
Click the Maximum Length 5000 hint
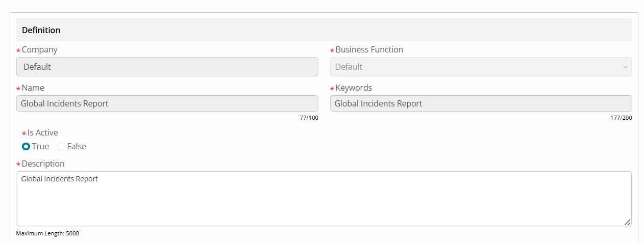coord(47,233)
